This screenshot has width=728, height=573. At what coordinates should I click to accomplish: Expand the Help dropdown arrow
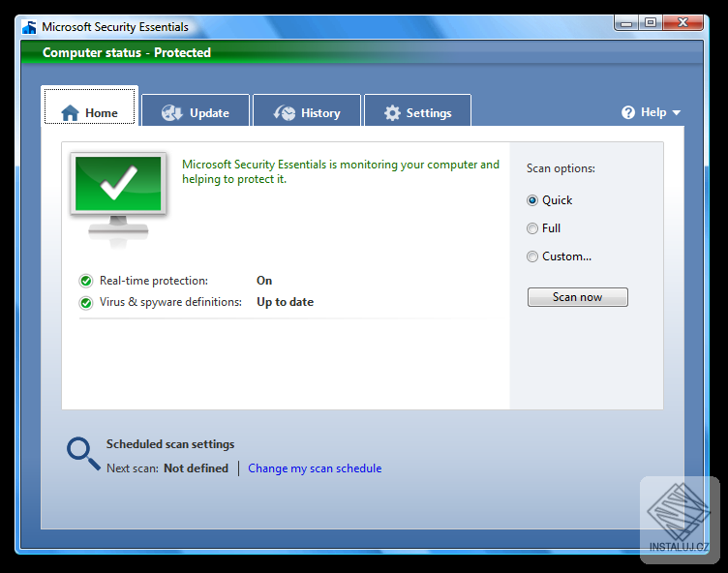coord(677,113)
